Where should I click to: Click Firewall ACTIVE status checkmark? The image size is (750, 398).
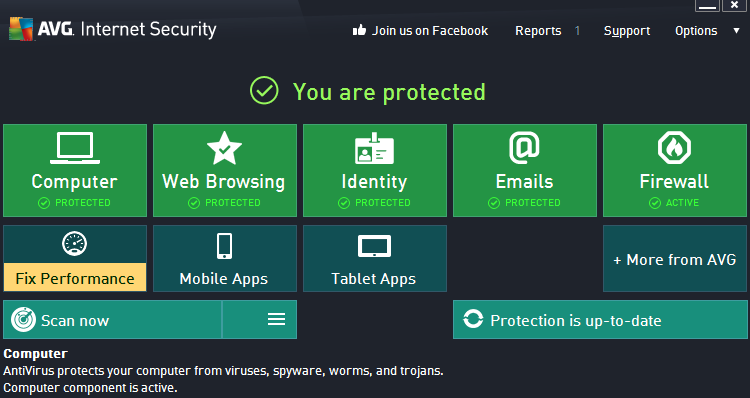click(655, 203)
